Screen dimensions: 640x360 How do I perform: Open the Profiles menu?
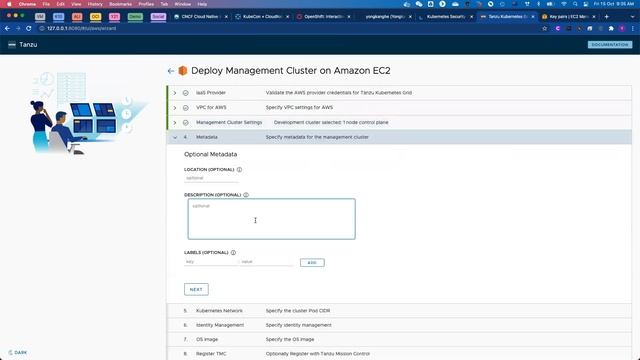(x=146, y=4)
